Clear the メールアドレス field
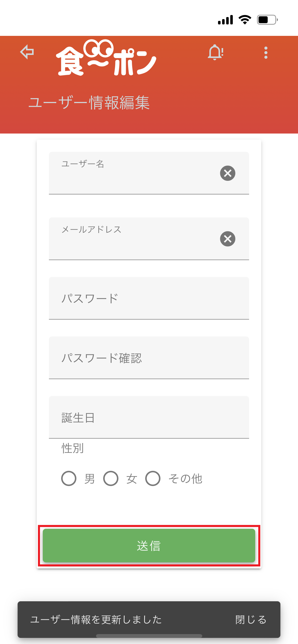The image size is (298, 644). pos(227,239)
